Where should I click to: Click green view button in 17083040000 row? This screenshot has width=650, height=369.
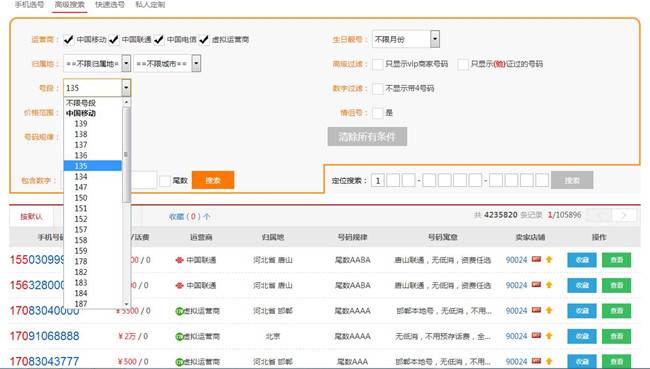click(616, 311)
